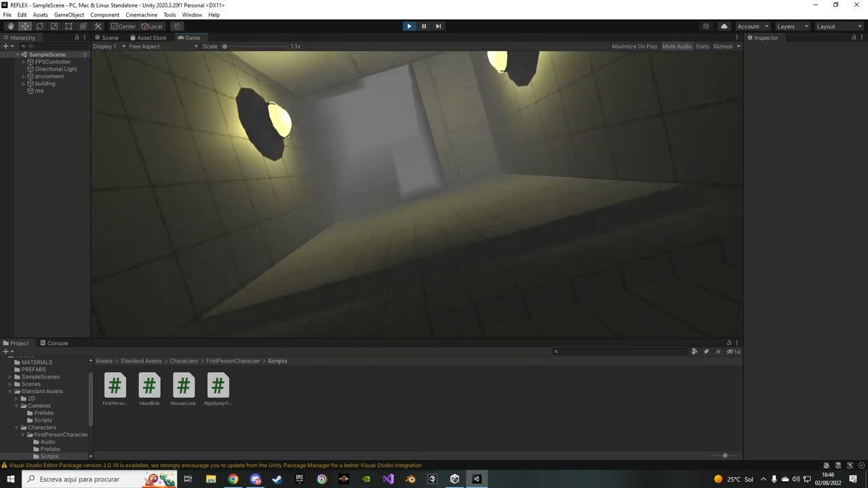This screenshot has width=868, height=488.
Task: Select the MouseLook script asset
Action: click(x=183, y=390)
